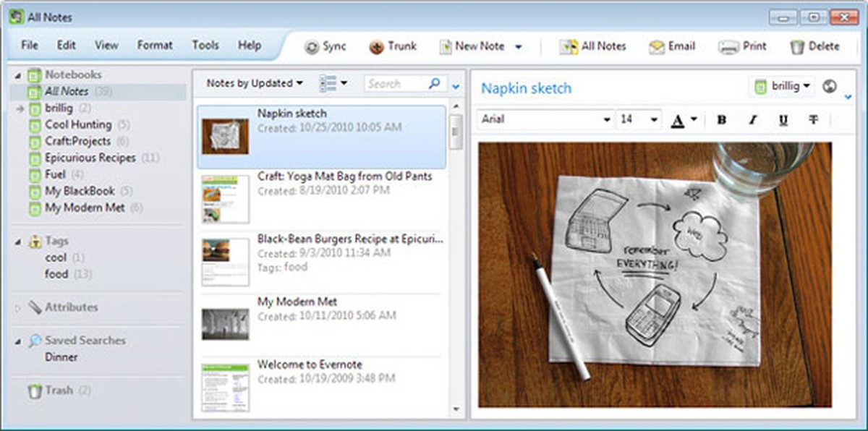Create a note with the New Note button

click(x=472, y=46)
